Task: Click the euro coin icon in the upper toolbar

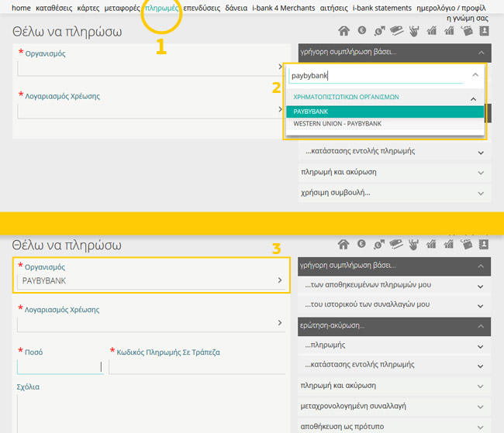Action: point(361,31)
